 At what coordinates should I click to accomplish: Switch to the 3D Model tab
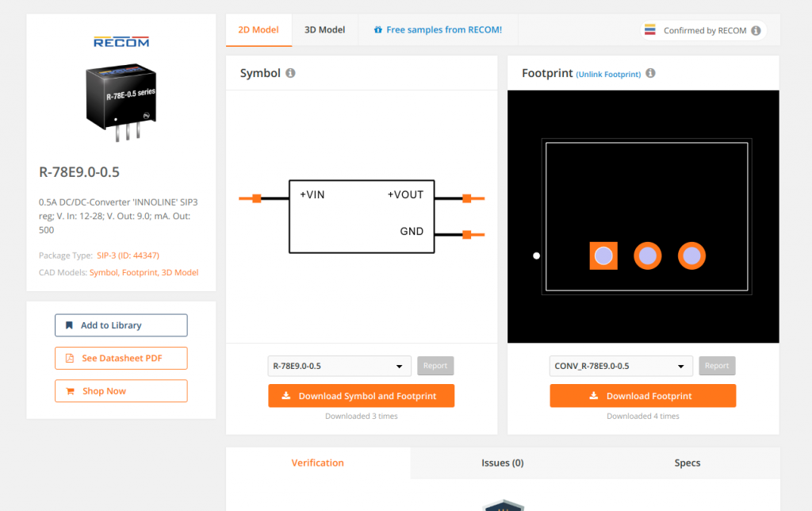coord(324,29)
